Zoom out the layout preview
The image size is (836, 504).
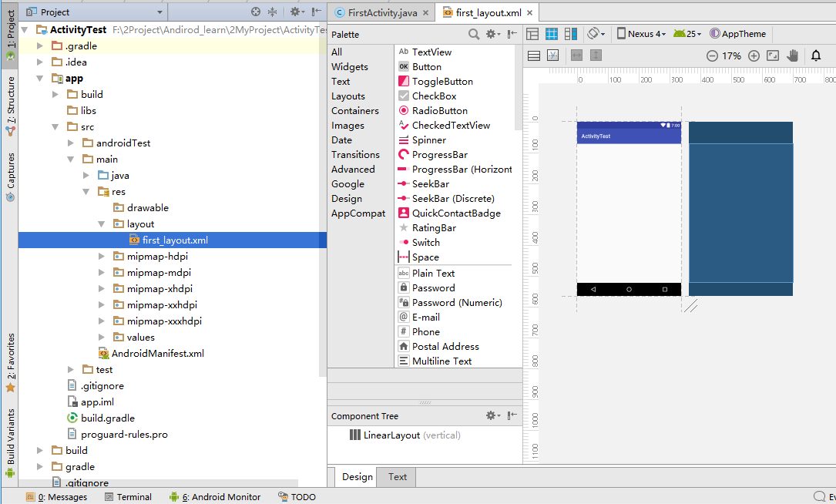pos(712,56)
